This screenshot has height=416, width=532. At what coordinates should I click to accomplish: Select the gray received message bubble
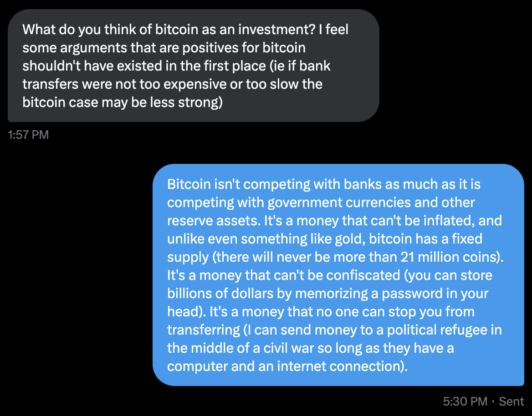(x=194, y=66)
